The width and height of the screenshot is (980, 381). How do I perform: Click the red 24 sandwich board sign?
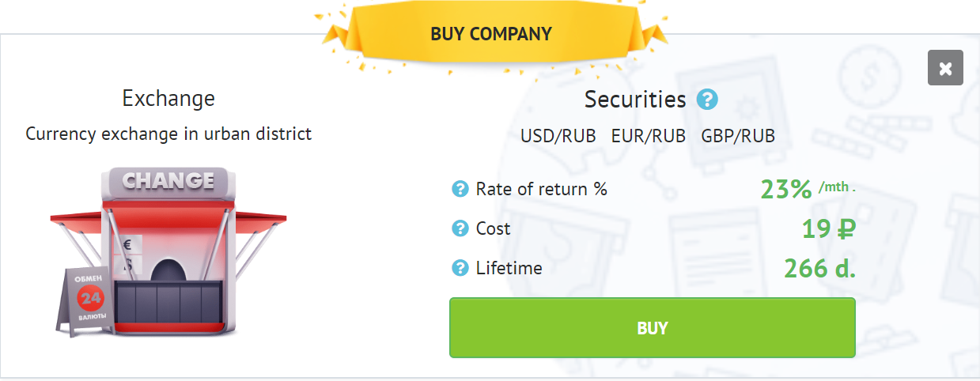[88, 300]
